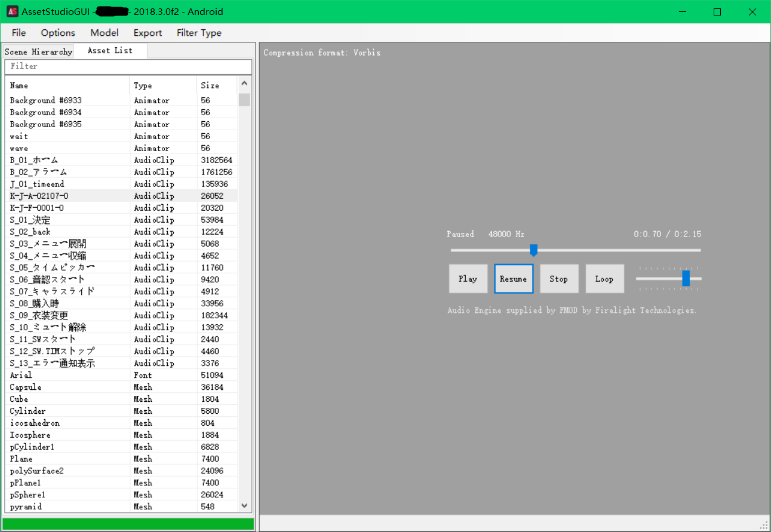Select the icosahedron Mesh row
771x532 pixels.
pos(121,423)
